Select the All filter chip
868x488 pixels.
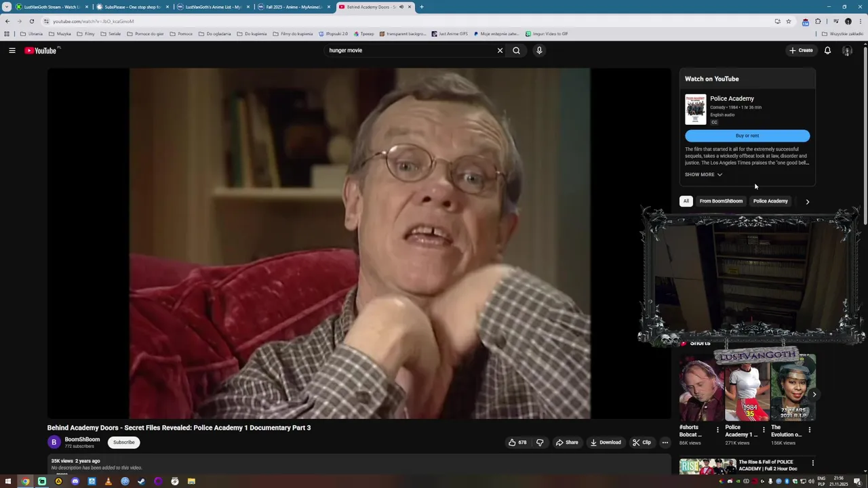[x=686, y=201]
